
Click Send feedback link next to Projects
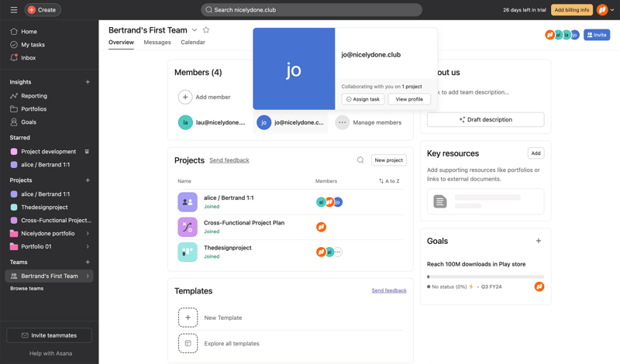pyautogui.click(x=229, y=160)
